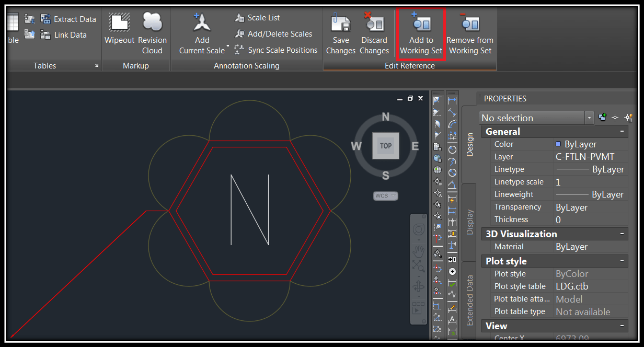Select the Arc Length dimension tool
The height and width of the screenshot is (347, 644).
(452, 124)
